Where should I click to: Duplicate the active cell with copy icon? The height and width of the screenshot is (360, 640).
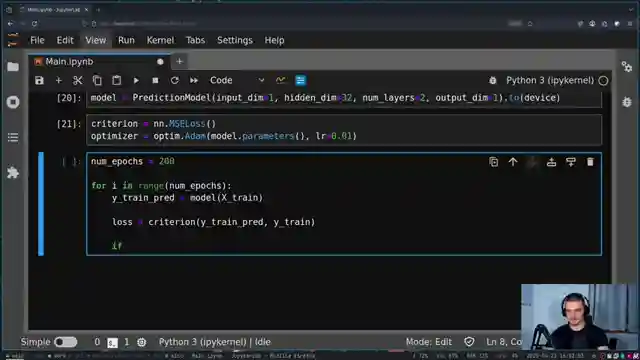pos(493,162)
